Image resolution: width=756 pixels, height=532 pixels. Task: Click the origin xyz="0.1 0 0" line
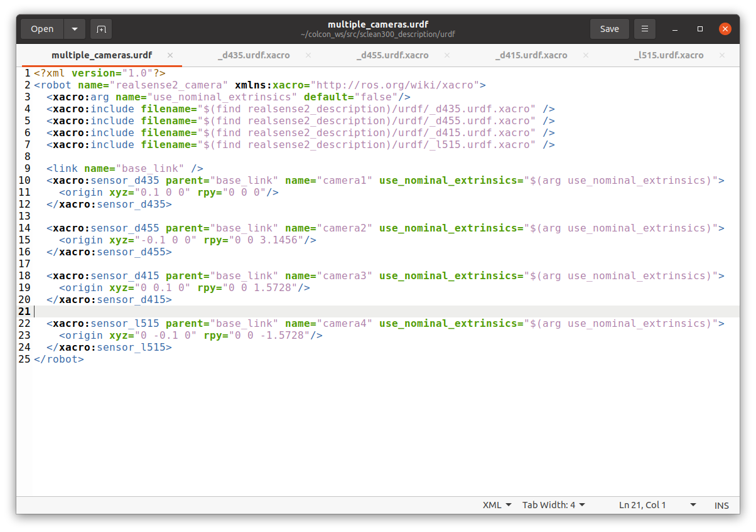click(x=169, y=192)
